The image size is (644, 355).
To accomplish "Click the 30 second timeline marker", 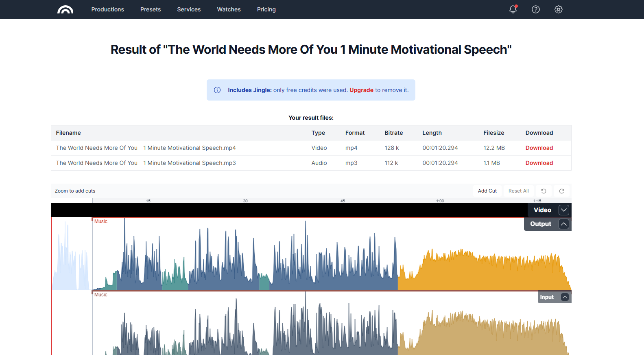I will click(x=245, y=201).
